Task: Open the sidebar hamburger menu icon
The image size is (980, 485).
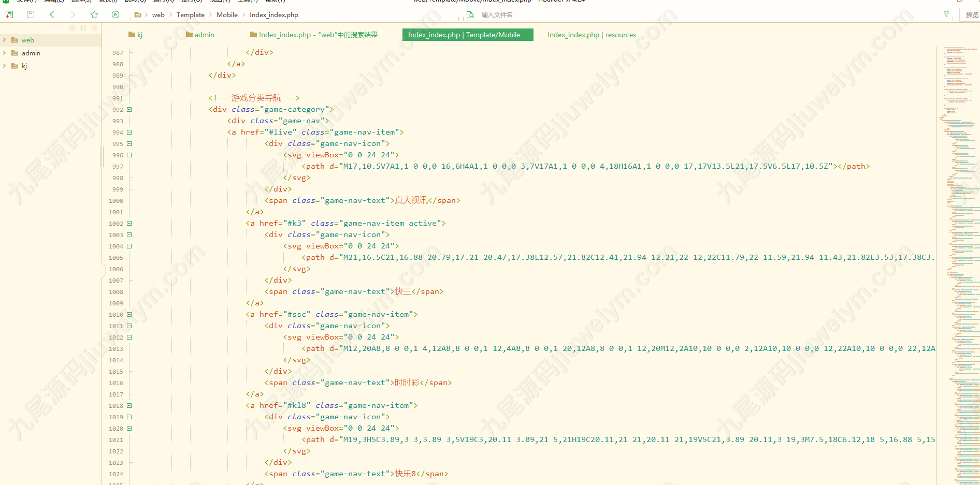Action: point(95,28)
